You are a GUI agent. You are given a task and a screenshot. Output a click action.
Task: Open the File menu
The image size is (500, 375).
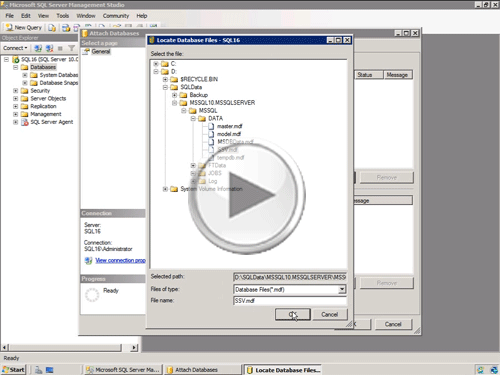point(10,16)
